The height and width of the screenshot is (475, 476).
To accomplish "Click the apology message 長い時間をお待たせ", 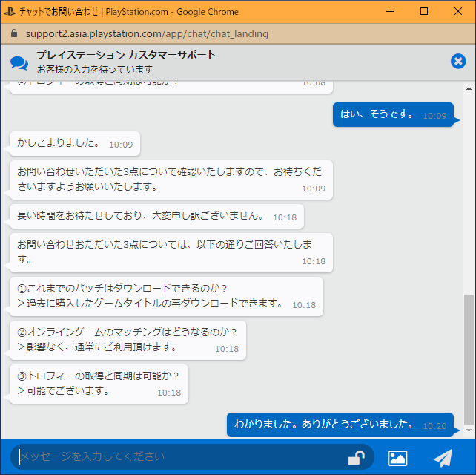I will [156, 217].
